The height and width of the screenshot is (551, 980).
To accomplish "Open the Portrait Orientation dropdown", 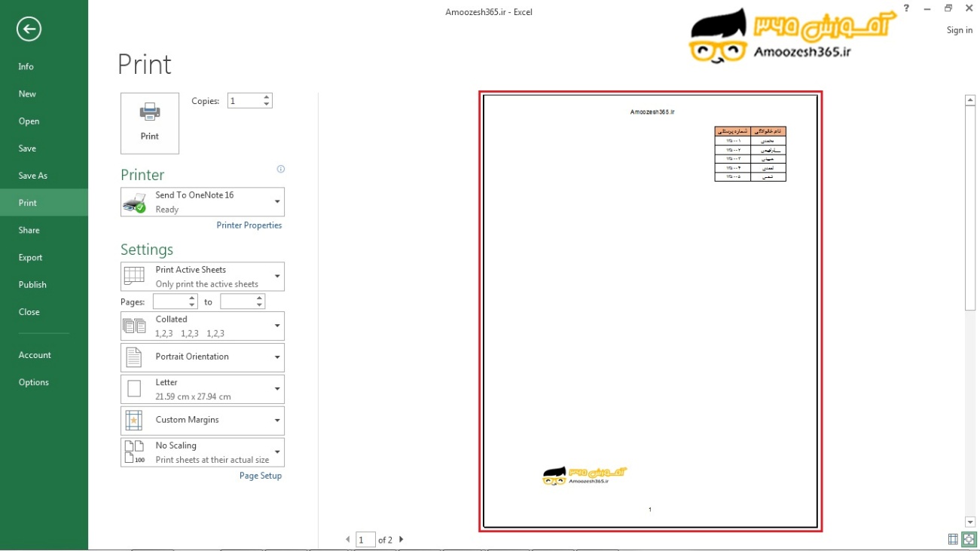I will (x=203, y=357).
